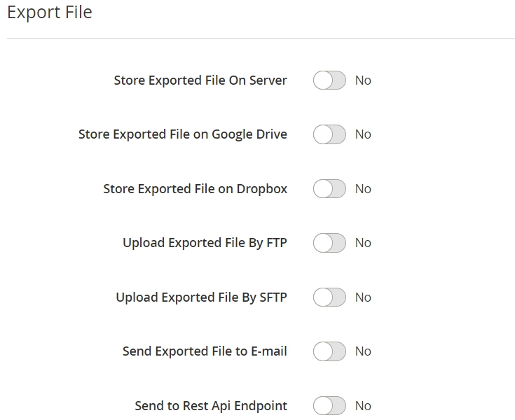Image resolution: width=515 pixels, height=420 pixels.
Task: Click the Upload Exported File By SFTP label
Action: click(x=201, y=297)
